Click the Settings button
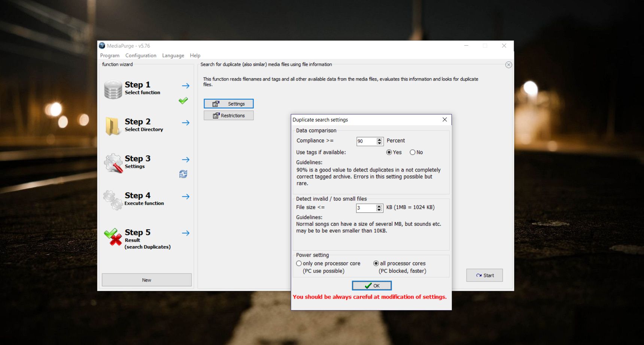The height and width of the screenshot is (345, 644). coord(229,104)
